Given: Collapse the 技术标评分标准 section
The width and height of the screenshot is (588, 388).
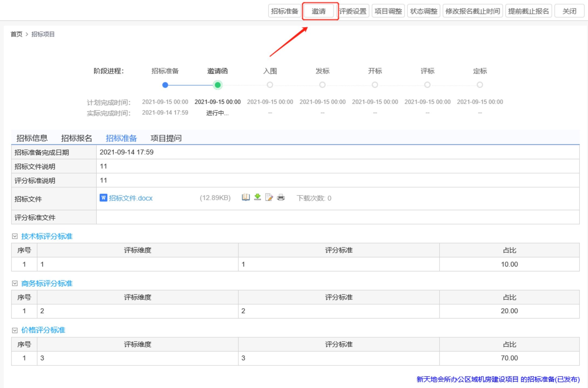Looking at the screenshot, I should [x=15, y=236].
